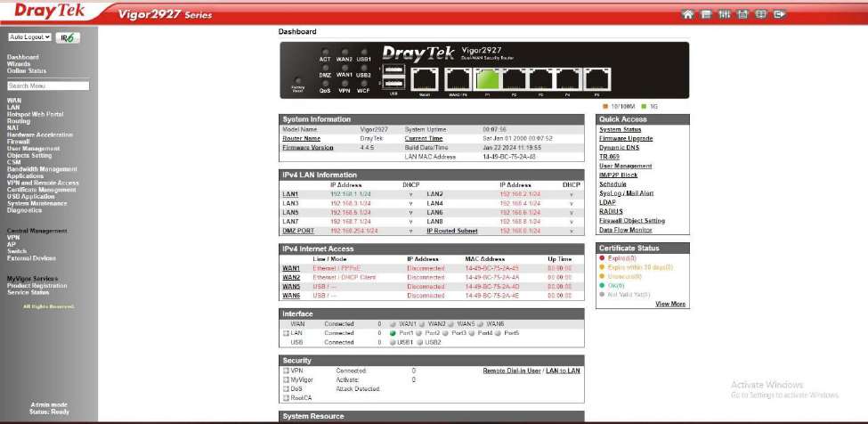Open Product Registration in sidebar
Screen dimensions: 868x424
click(37, 286)
